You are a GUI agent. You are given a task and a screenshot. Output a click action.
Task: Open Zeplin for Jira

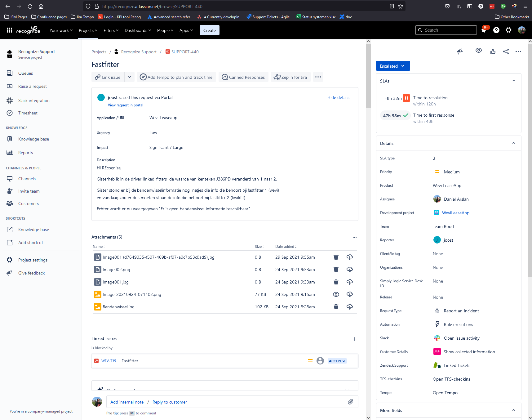click(290, 77)
